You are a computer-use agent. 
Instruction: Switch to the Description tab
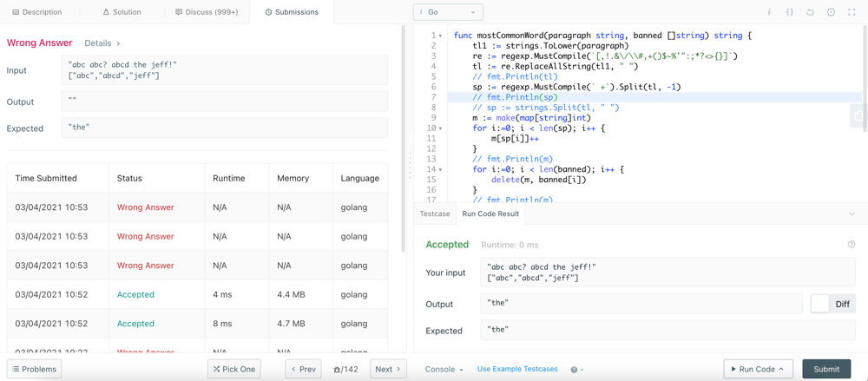37,11
